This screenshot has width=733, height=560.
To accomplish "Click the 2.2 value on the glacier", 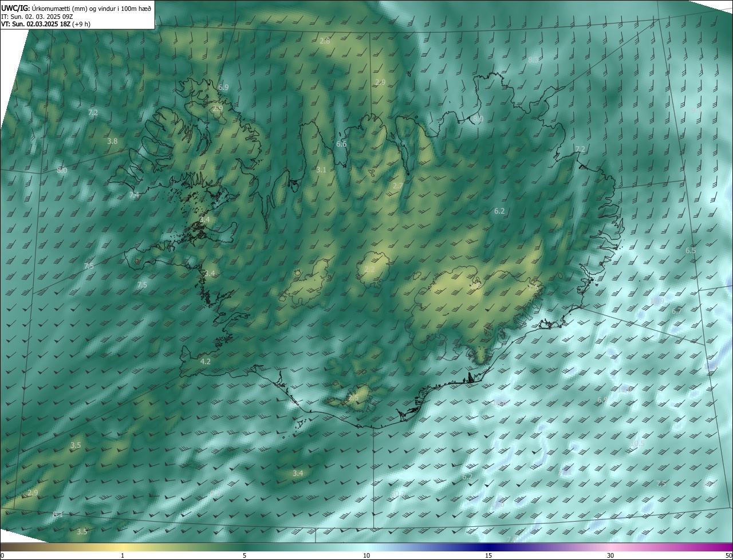I will click(x=369, y=269).
